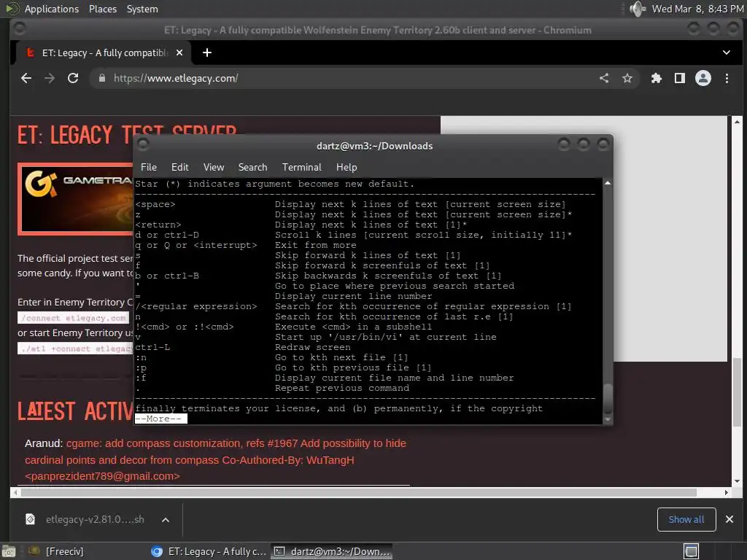Click the terminal scrollbar thumb
Image resolution: width=747 pixels, height=560 pixels.
[608, 399]
